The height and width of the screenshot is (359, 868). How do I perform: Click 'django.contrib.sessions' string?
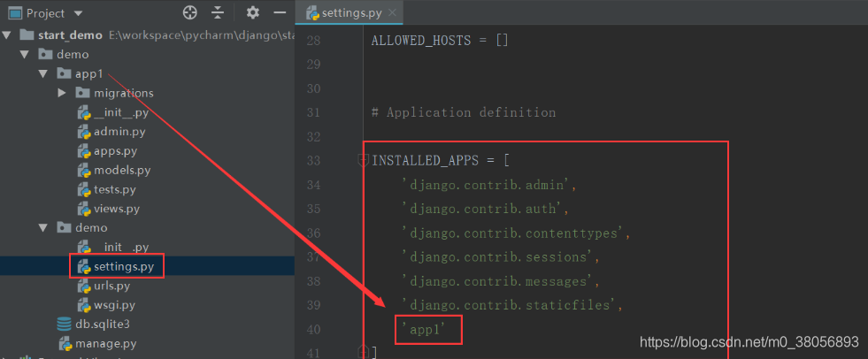pos(497,257)
